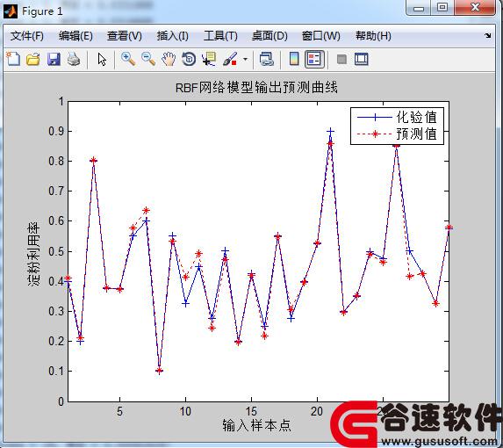503x448 pixels.
Task: Select the plot title RBF网络模型输出预测曲线
Action: [256, 87]
